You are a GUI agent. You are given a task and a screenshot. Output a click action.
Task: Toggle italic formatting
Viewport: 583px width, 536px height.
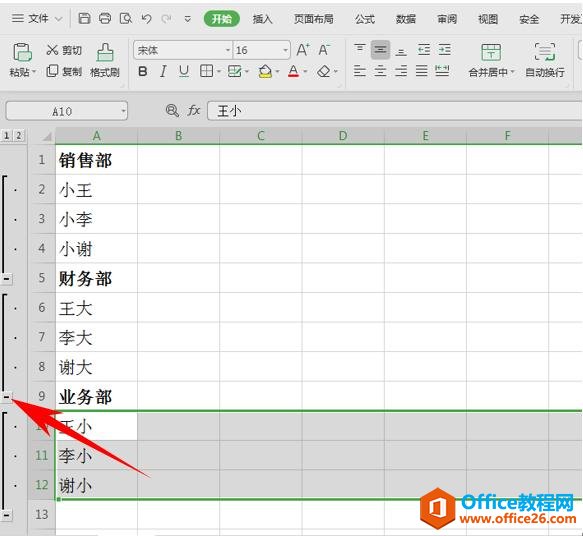[x=163, y=71]
